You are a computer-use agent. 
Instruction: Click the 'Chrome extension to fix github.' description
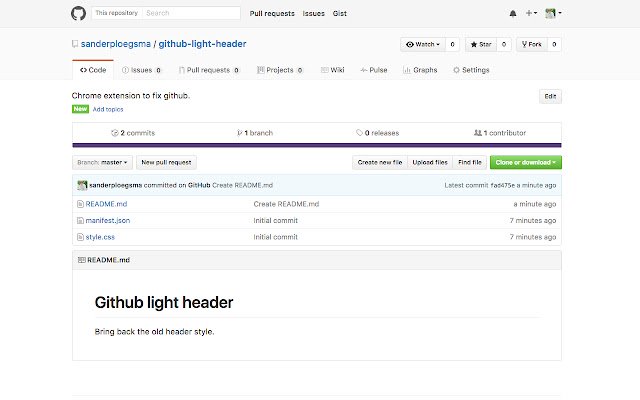(x=131, y=96)
